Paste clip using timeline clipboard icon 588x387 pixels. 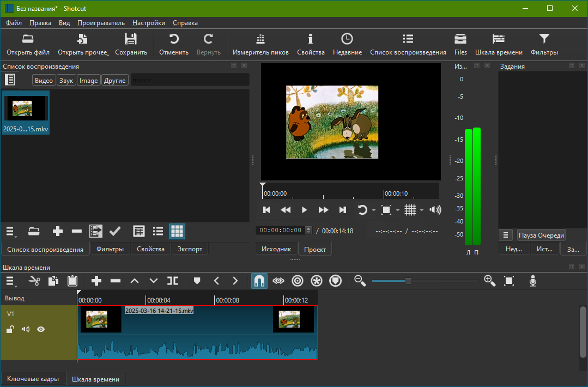(x=72, y=281)
